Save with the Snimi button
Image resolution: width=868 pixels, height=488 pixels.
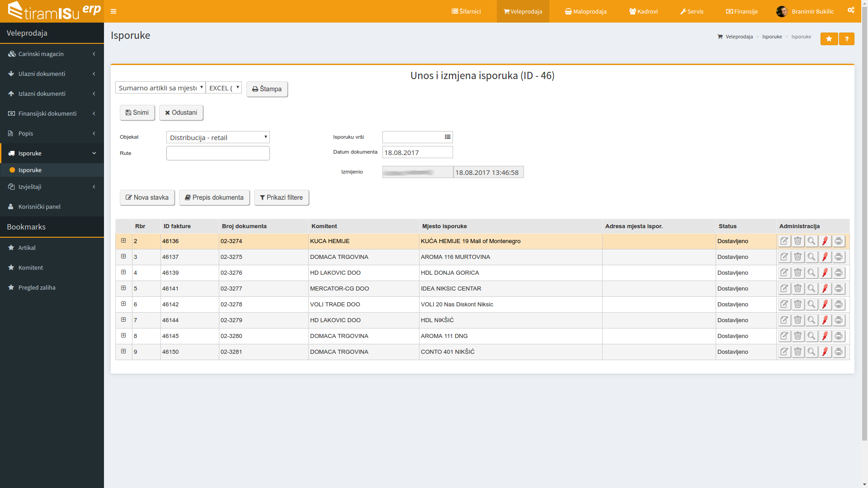pyautogui.click(x=137, y=113)
